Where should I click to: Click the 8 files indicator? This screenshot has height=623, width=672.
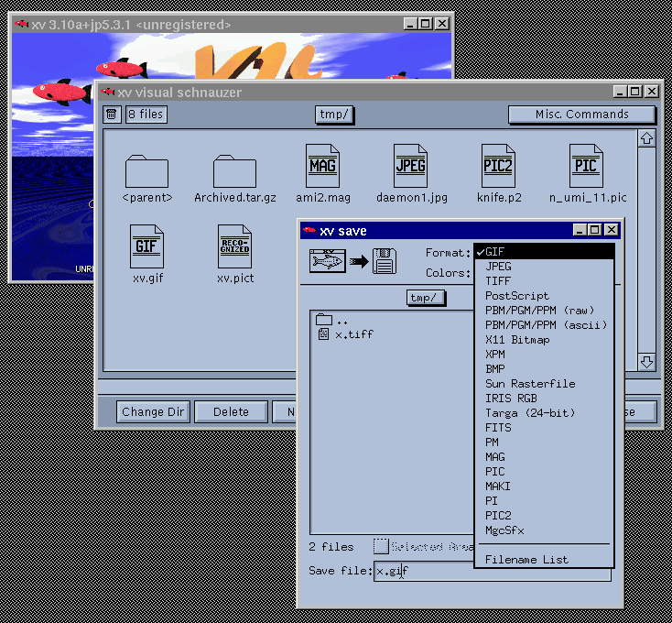pyautogui.click(x=146, y=114)
